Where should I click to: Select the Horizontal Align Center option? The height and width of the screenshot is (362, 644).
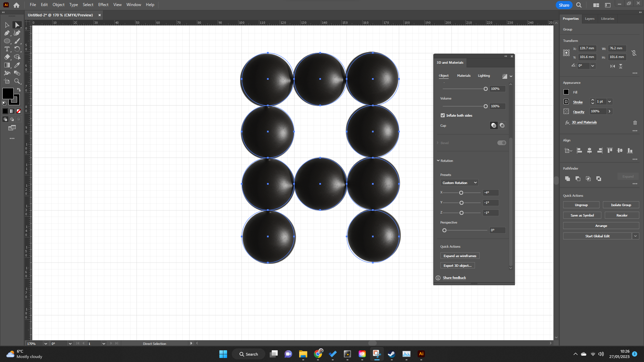[x=590, y=150]
